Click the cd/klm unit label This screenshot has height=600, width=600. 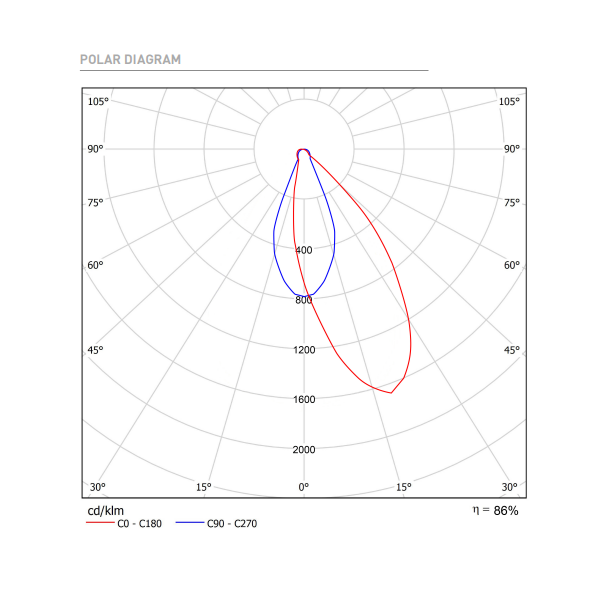point(106,511)
